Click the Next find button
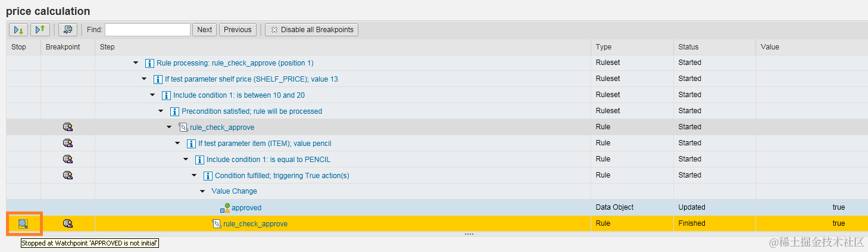Screen dimensions: 868x252 pos(204,30)
